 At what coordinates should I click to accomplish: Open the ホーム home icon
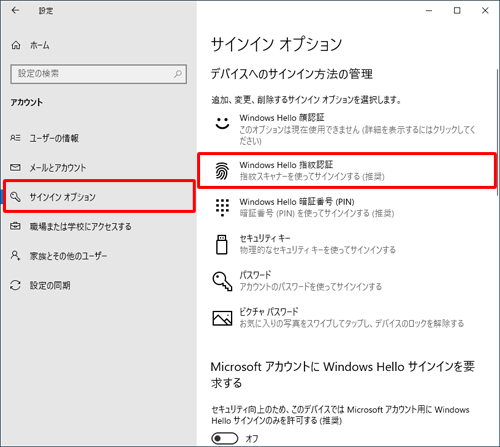point(16,45)
